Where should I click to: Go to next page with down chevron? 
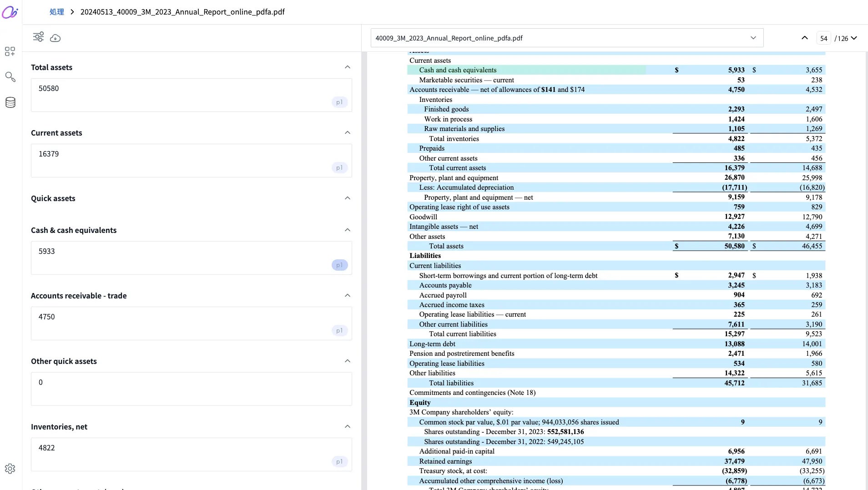[x=854, y=38]
